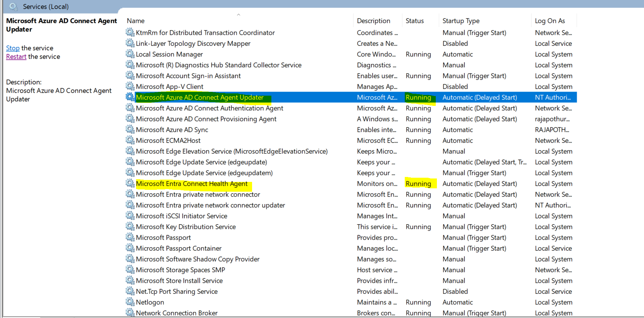644x318 pixels.
Task: Select Network Connection Broker service name
Action: (x=176, y=313)
